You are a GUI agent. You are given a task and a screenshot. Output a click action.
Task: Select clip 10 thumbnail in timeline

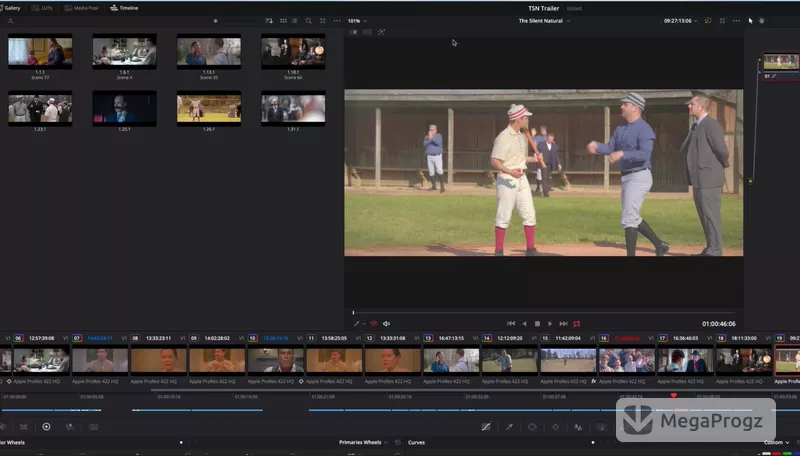[x=276, y=360]
